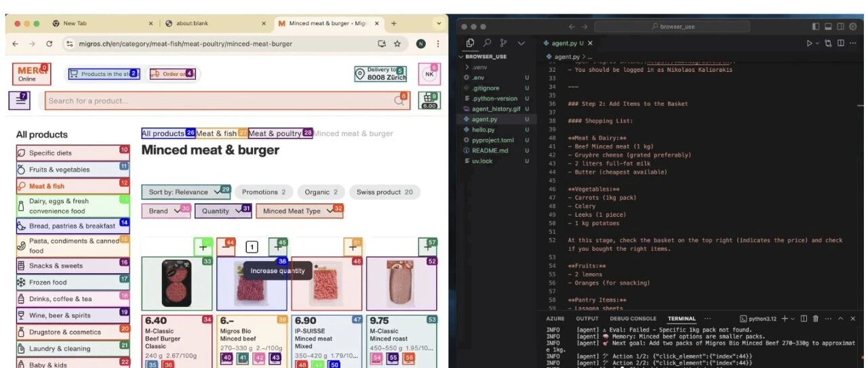Image resolution: width=868 pixels, height=368 pixels.
Task: Open the Migros hamburger menu
Action: pos(19,100)
